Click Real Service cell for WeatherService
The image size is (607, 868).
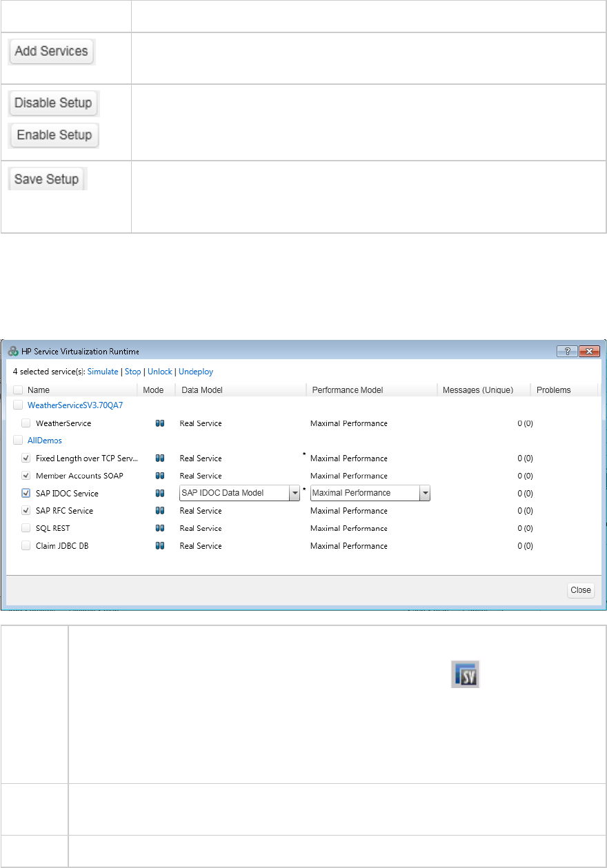tap(201, 423)
